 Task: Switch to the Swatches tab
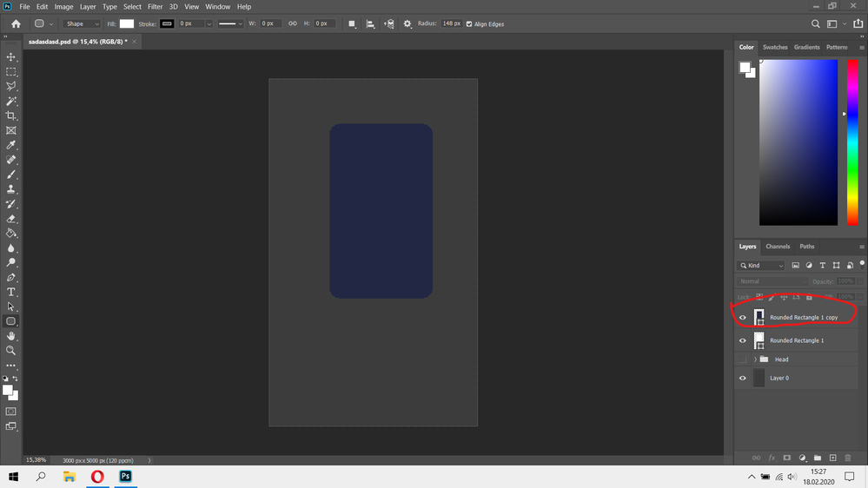pos(775,47)
